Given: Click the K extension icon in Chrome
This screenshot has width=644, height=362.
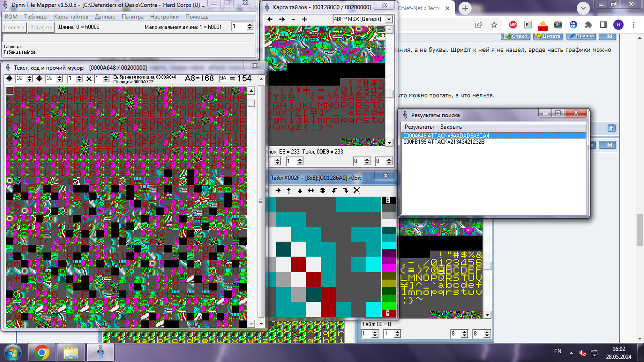Looking at the screenshot, I should coord(528,25).
